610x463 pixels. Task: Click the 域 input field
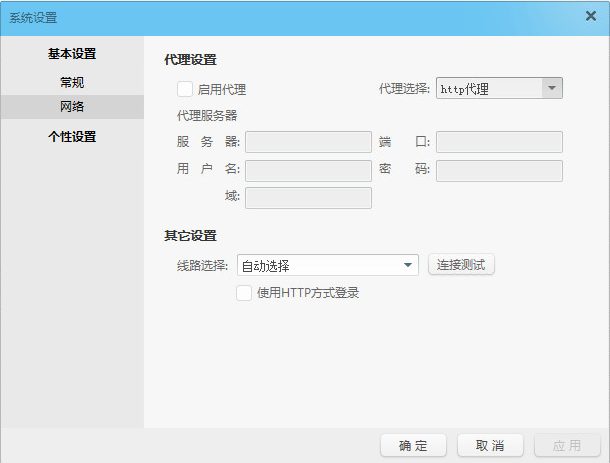308,198
